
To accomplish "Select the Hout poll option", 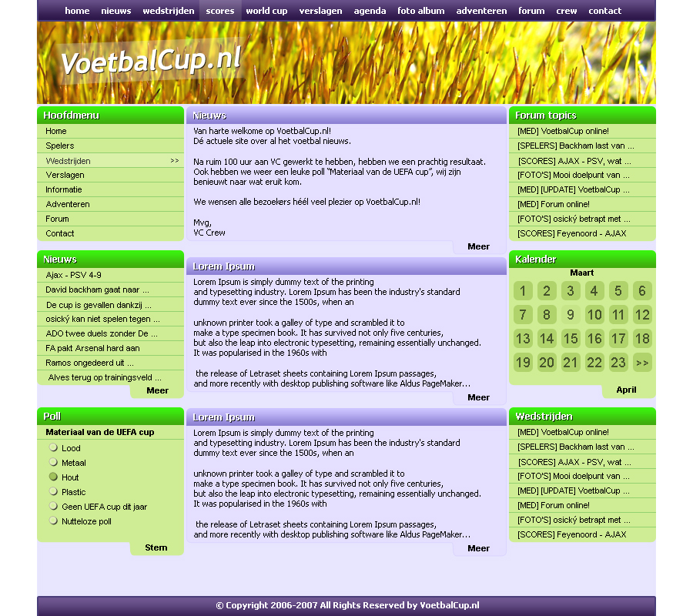I will coord(53,477).
